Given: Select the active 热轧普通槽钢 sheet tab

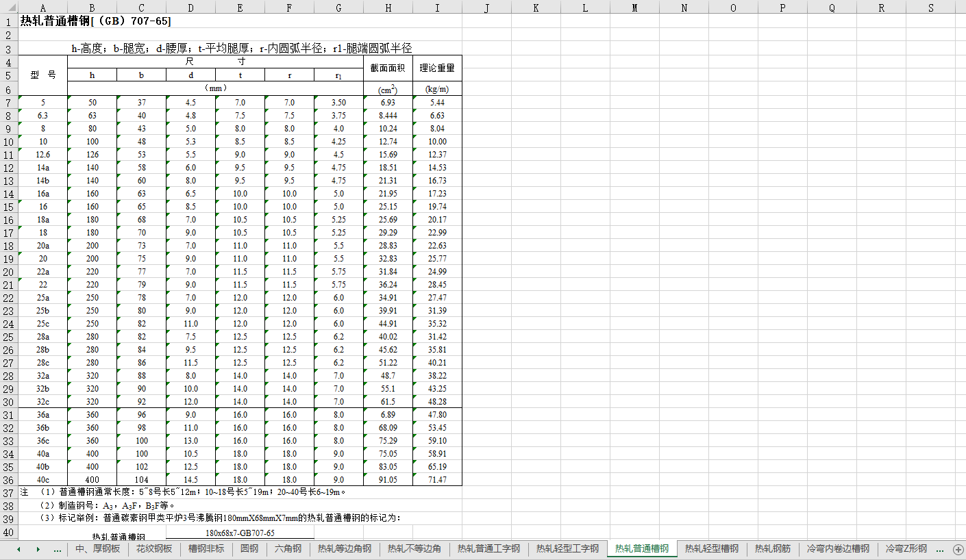Looking at the screenshot, I should 642,549.
